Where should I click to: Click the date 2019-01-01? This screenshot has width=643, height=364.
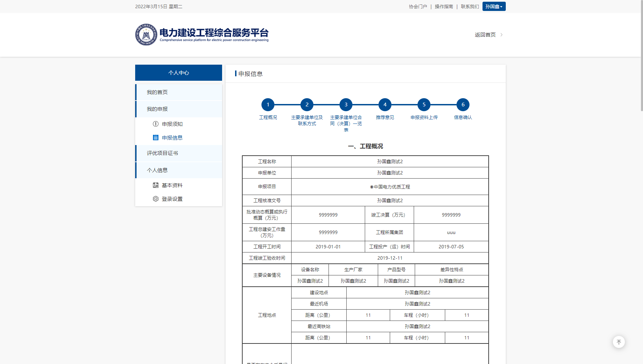328,247
